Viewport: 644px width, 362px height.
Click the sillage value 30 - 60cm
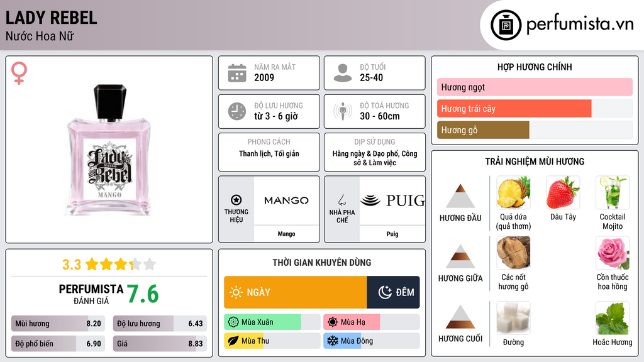(379, 116)
